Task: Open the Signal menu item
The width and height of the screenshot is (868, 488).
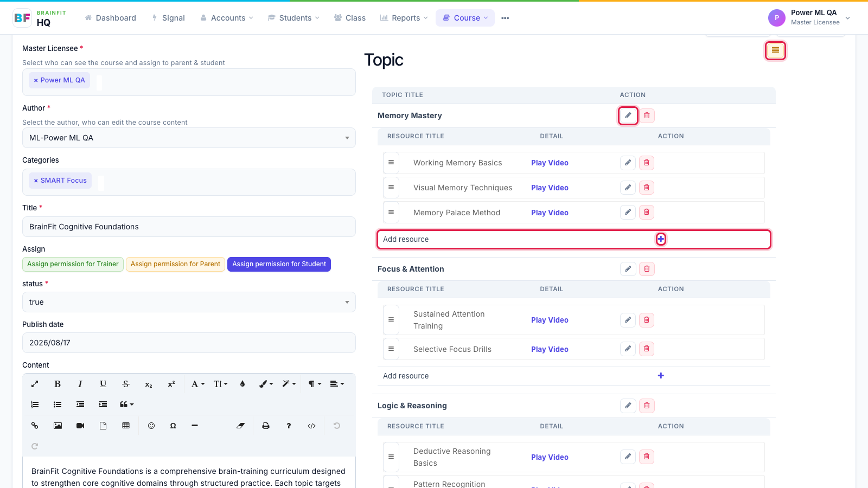Action: [168, 18]
